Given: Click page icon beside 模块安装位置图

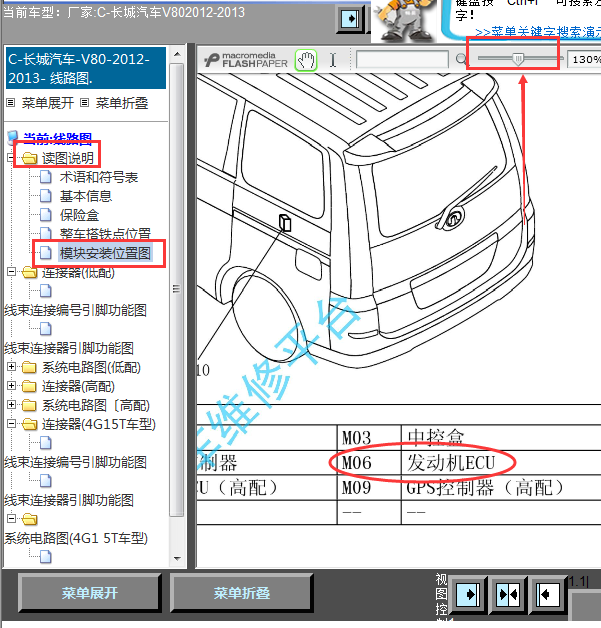Looking at the screenshot, I should (x=45, y=253).
